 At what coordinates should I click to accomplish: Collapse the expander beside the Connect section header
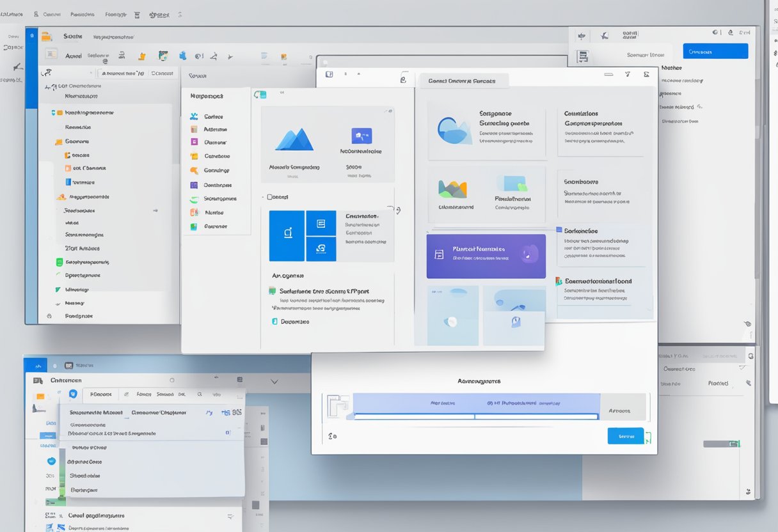262,197
